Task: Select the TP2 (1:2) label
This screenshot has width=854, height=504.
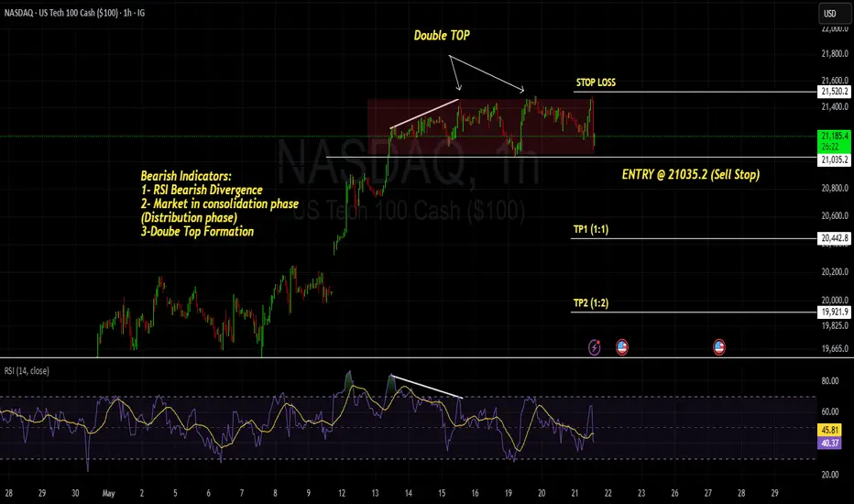Action: point(591,303)
